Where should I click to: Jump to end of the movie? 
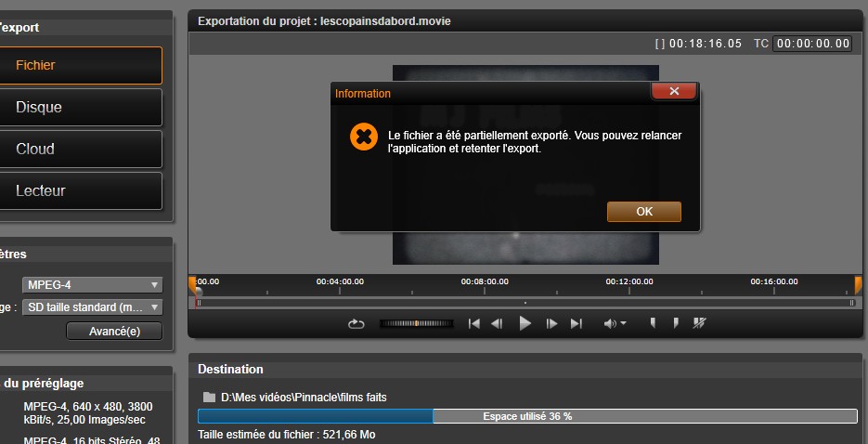[577, 324]
